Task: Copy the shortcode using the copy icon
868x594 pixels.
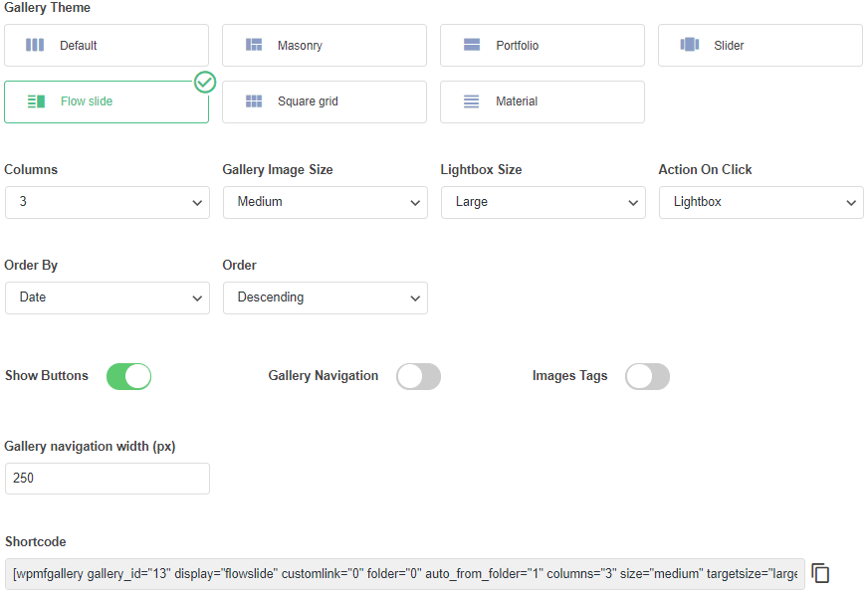Action: pos(820,573)
